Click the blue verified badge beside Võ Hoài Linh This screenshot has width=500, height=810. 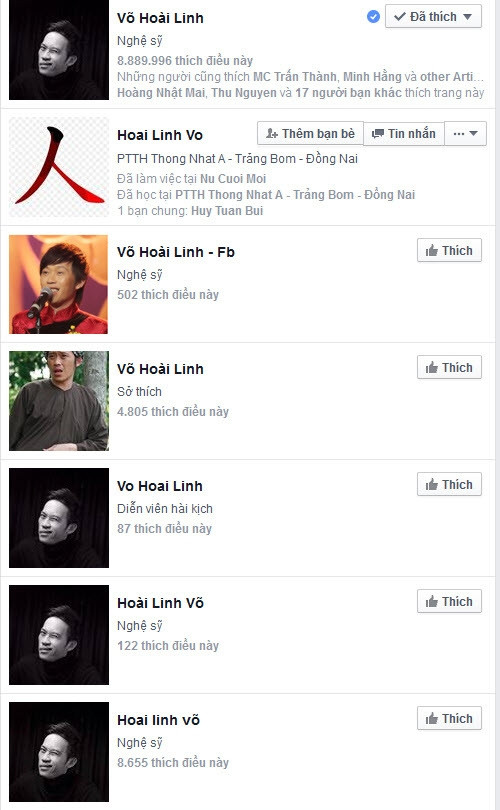click(373, 17)
